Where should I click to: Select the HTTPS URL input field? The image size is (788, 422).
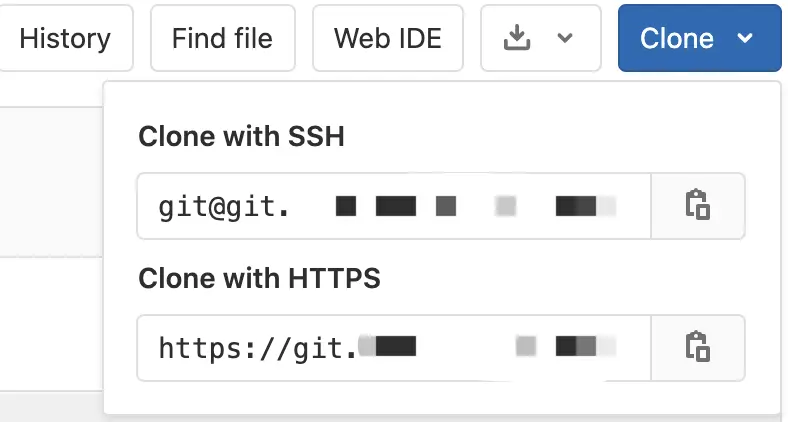point(394,347)
